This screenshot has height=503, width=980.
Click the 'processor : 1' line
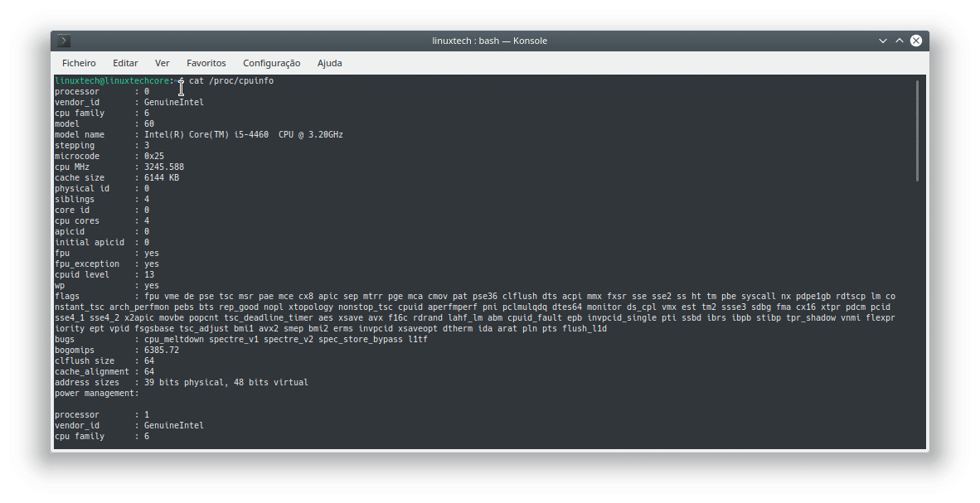102,415
